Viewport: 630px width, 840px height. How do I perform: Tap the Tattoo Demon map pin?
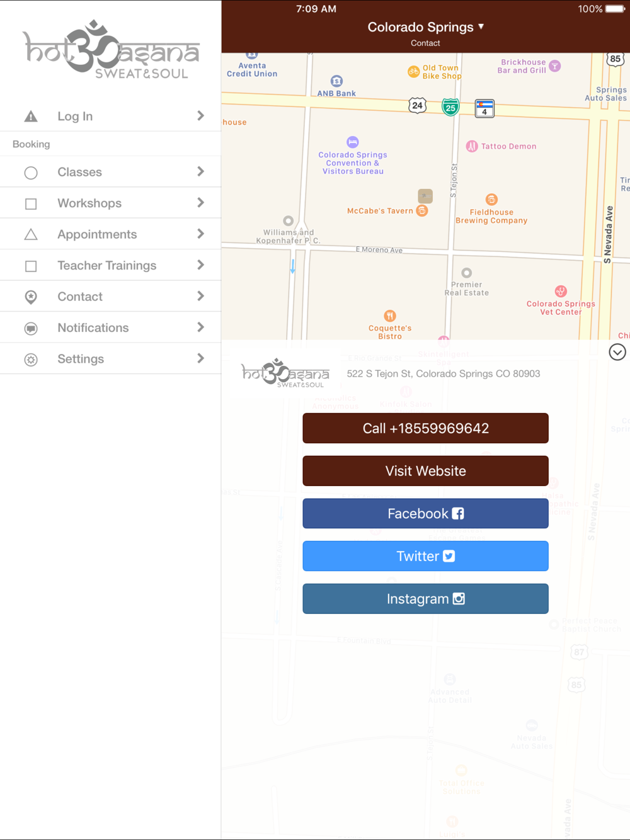472,146
